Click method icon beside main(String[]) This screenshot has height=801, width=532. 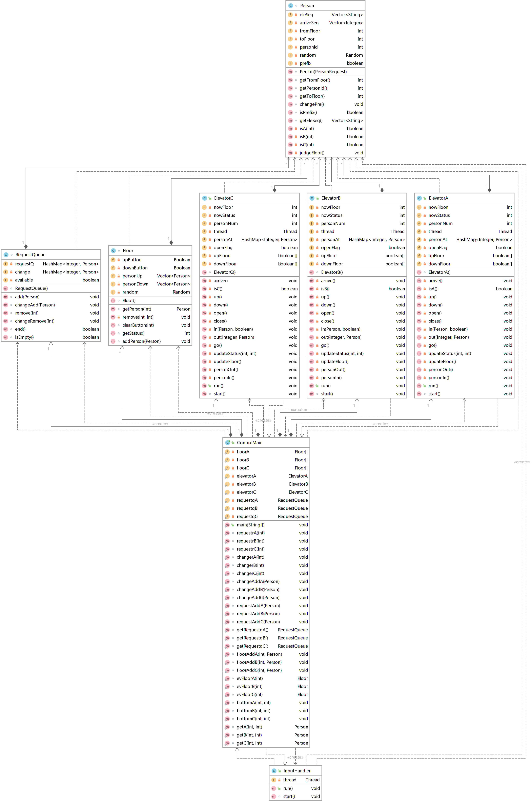pos(227,525)
